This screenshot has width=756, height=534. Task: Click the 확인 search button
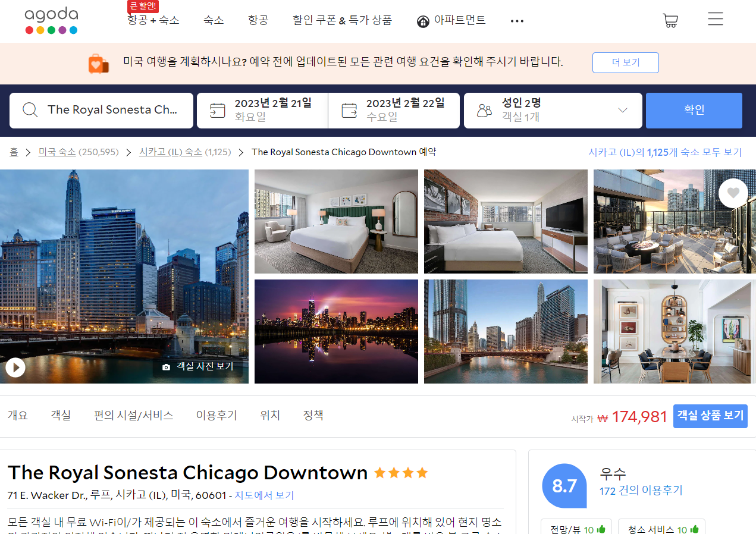click(694, 110)
